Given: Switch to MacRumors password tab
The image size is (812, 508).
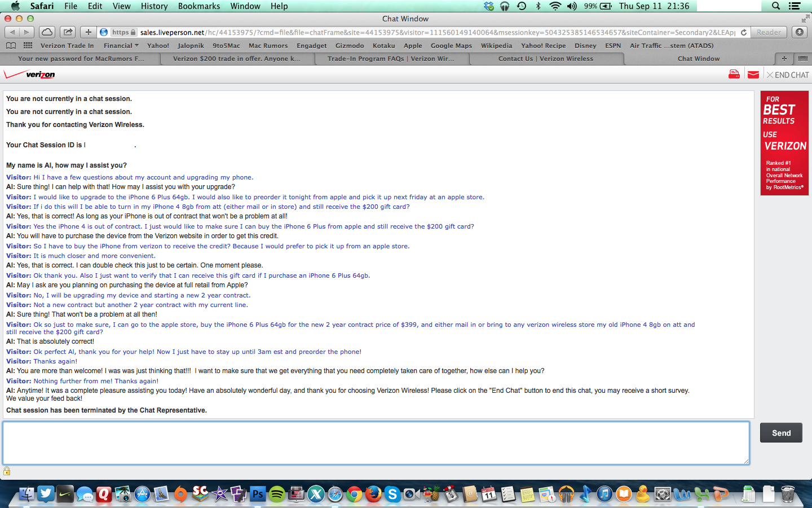Looking at the screenshot, I should pos(81,59).
